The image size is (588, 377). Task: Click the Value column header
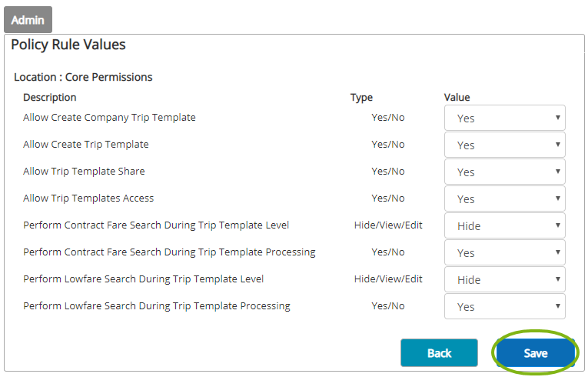(x=457, y=98)
